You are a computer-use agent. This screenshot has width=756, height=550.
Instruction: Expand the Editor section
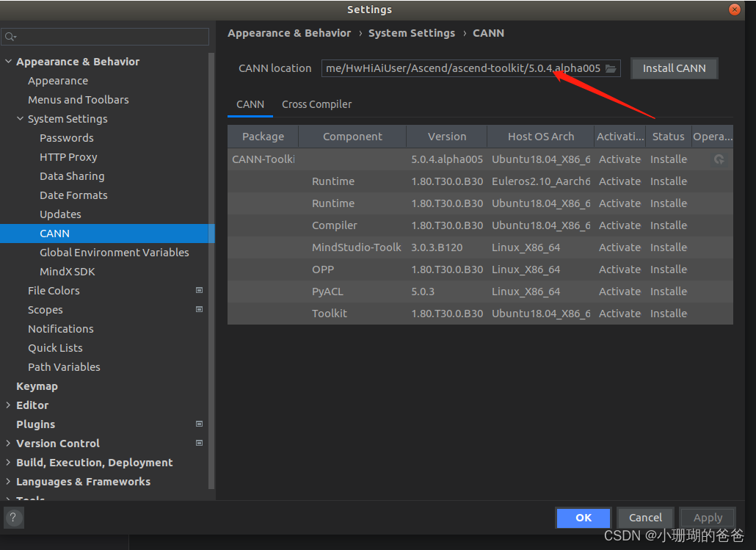[8, 405]
